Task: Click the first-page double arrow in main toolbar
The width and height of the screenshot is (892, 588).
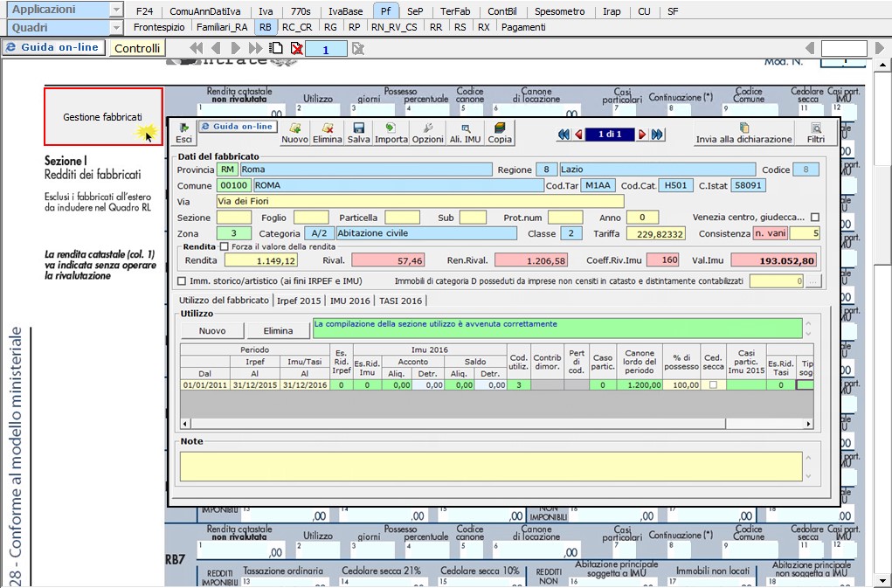Action: coord(197,48)
